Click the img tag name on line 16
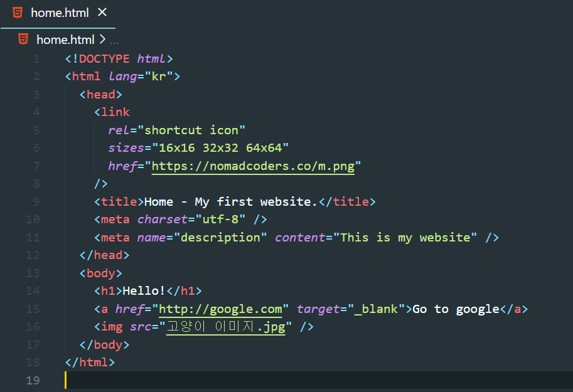The height and width of the screenshot is (392, 573). tap(112, 327)
